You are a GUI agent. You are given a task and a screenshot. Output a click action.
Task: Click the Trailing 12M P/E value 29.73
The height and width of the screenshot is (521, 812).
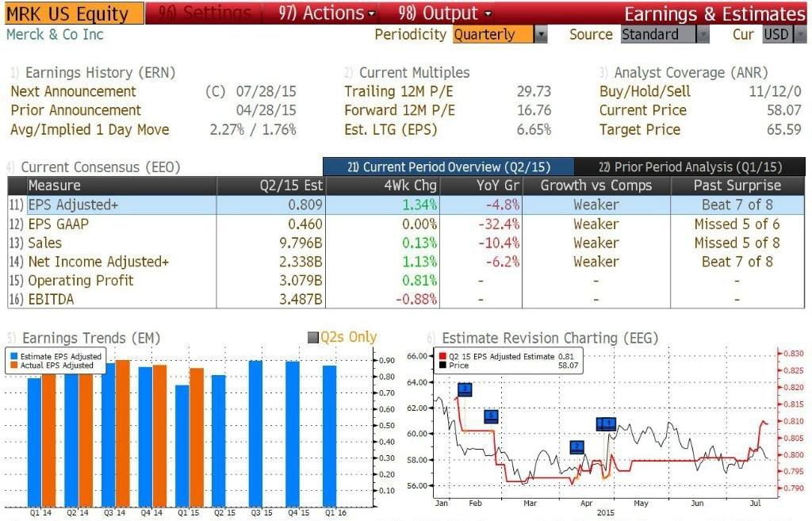click(534, 92)
